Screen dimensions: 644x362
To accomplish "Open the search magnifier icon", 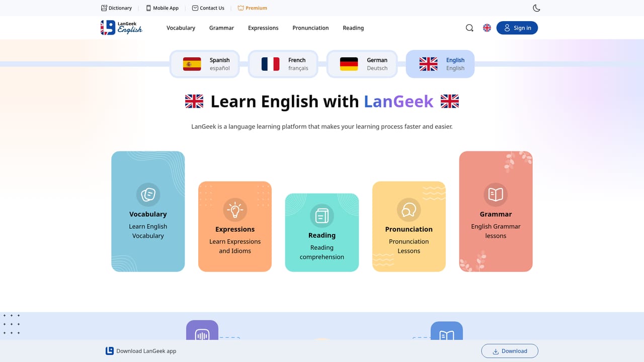I will pos(469,28).
